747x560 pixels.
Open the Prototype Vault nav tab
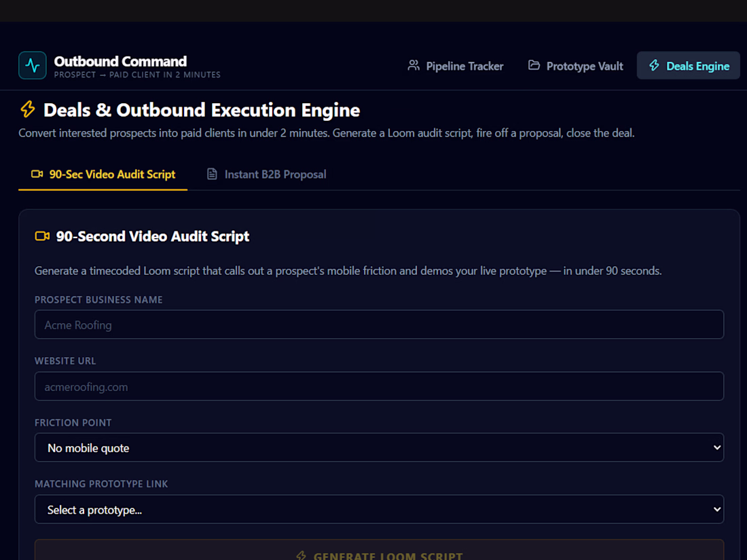(x=575, y=66)
